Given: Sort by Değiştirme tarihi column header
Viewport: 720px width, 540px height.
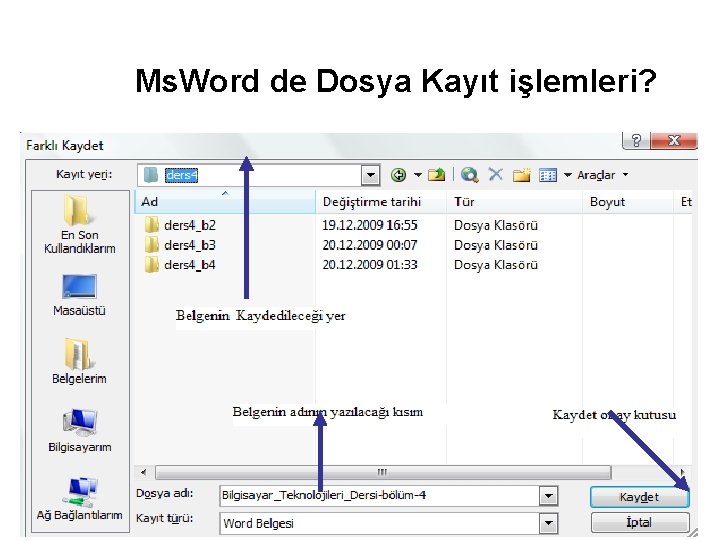Looking at the screenshot, I should click(x=381, y=202).
